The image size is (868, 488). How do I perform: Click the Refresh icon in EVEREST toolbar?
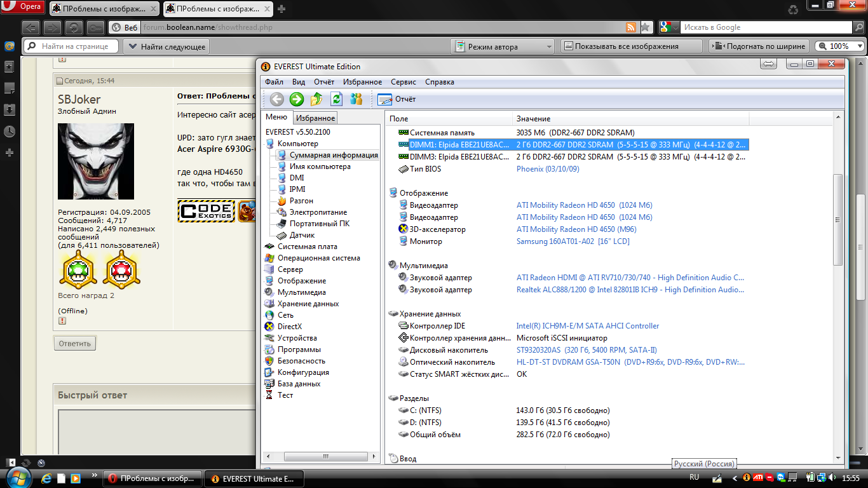[336, 99]
